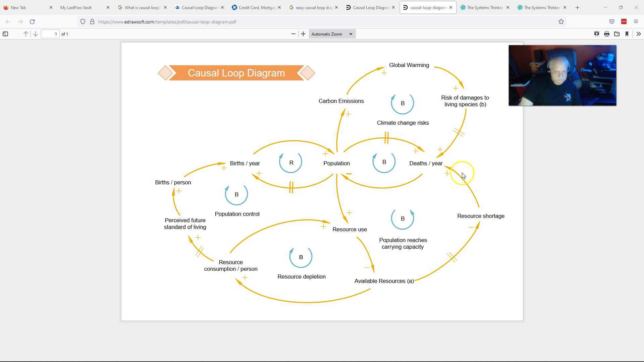
Task: Zoom in on the PDF with plus icon
Action: [303, 34]
